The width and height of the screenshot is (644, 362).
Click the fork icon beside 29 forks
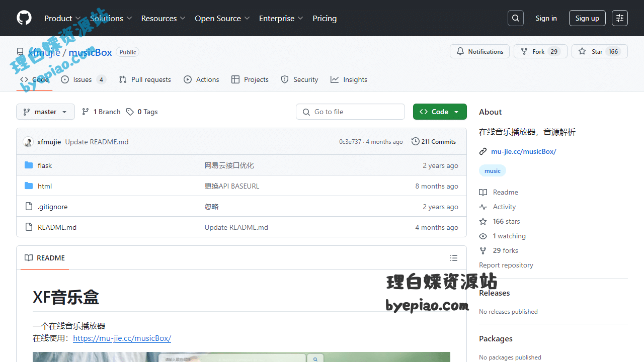pos(483,250)
